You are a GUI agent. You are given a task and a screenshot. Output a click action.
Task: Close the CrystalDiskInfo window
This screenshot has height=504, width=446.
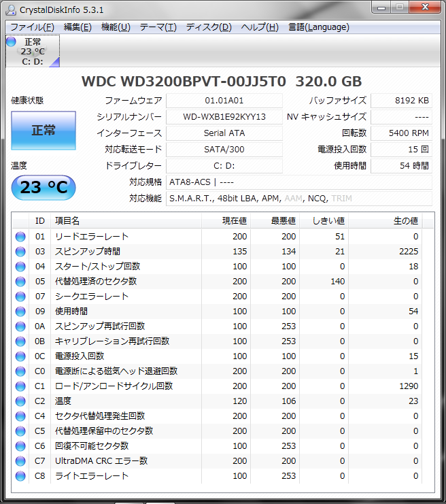(425, 7)
